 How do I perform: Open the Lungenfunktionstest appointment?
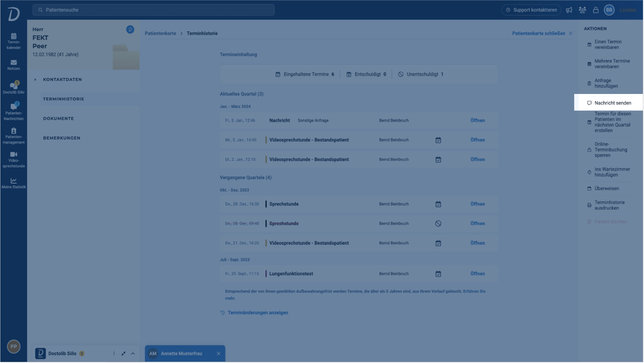coord(478,274)
